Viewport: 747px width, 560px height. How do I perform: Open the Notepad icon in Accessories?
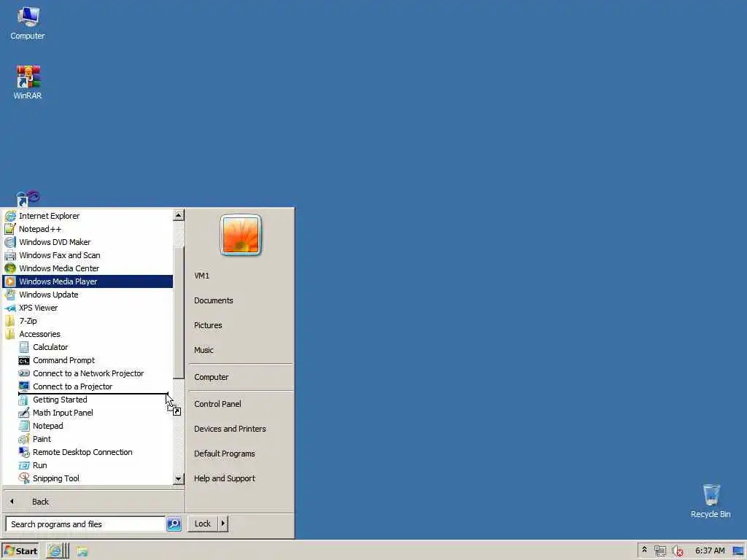tap(24, 426)
